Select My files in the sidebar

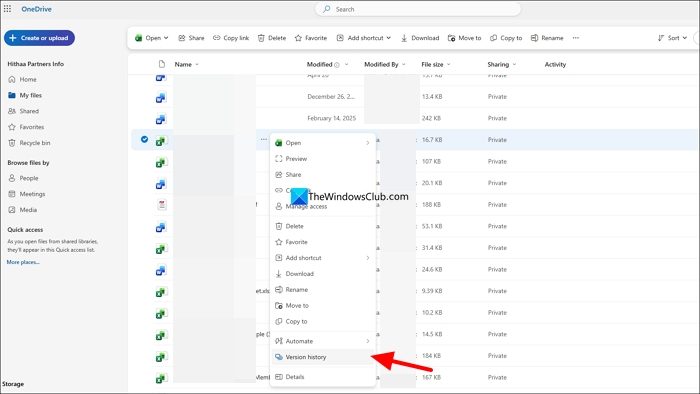(x=25, y=95)
